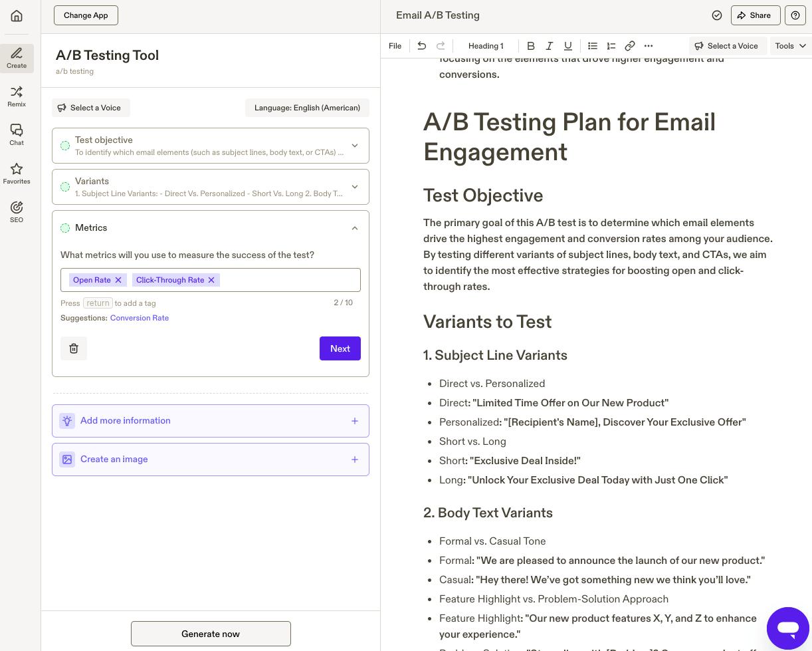812x651 pixels.
Task: Click the Email A/B Testing document title
Action: point(438,15)
